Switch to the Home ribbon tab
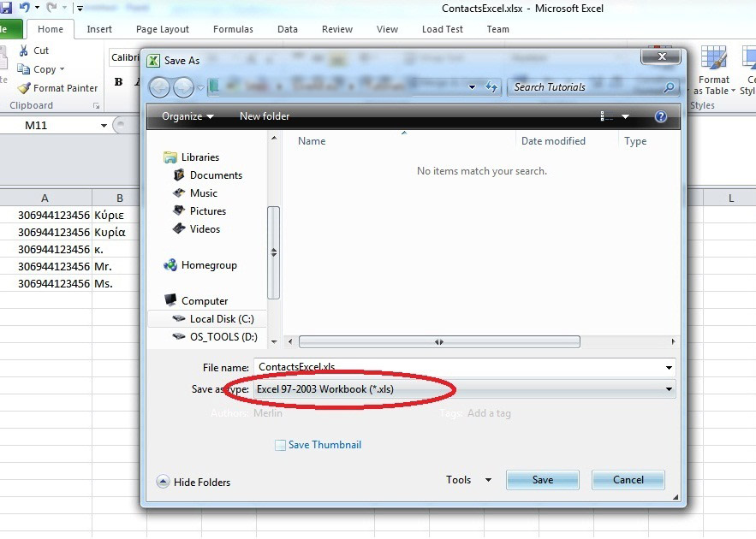756x539 pixels. (x=51, y=29)
